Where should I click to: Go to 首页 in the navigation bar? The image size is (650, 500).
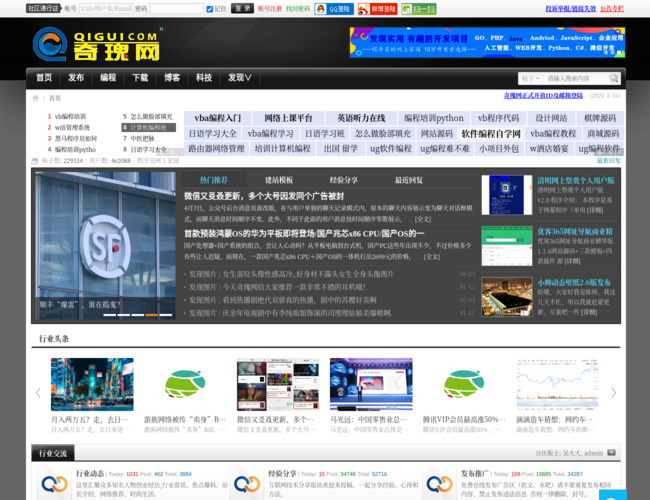[x=44, y=78]
